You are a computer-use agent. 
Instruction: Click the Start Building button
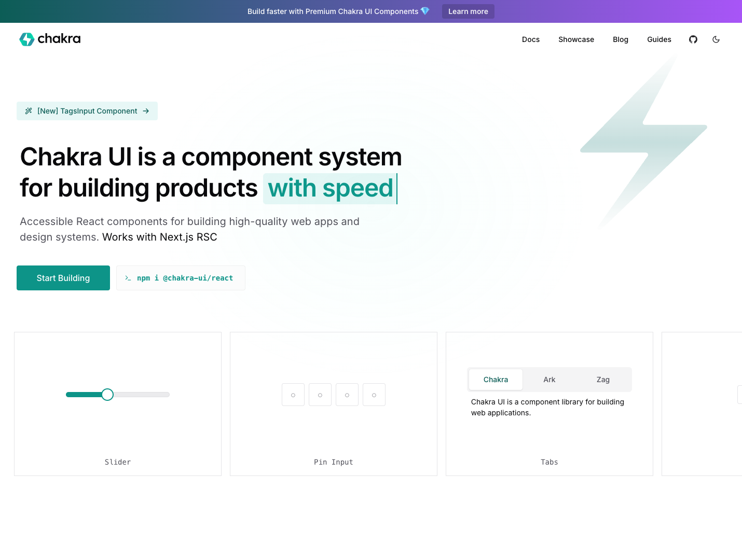pyautogui.click(x=63, y=278)
